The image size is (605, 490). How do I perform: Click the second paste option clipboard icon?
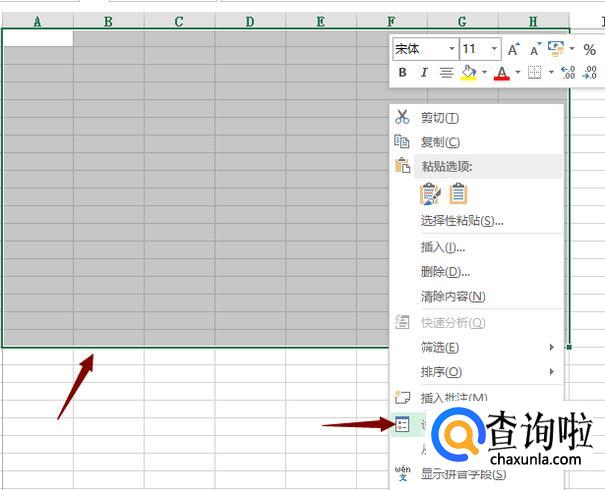(458, 194)
